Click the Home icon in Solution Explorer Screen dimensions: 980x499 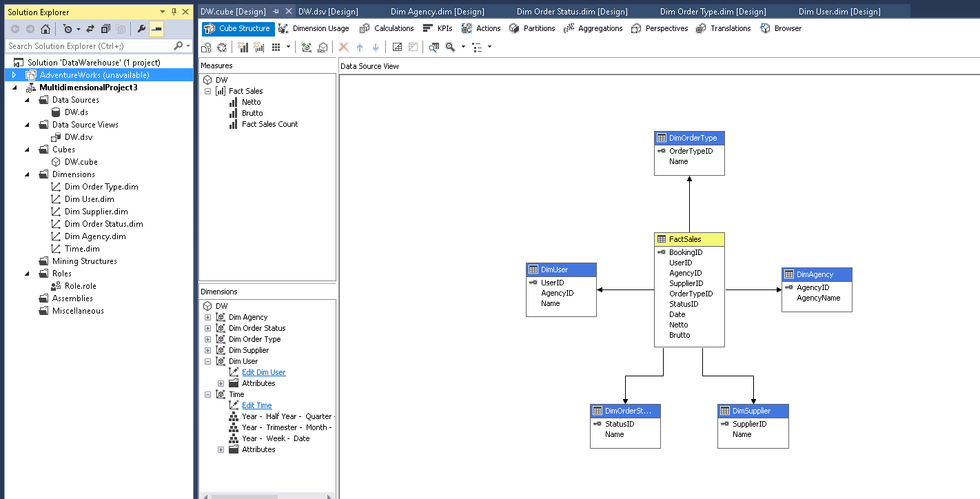coord(45,29)
